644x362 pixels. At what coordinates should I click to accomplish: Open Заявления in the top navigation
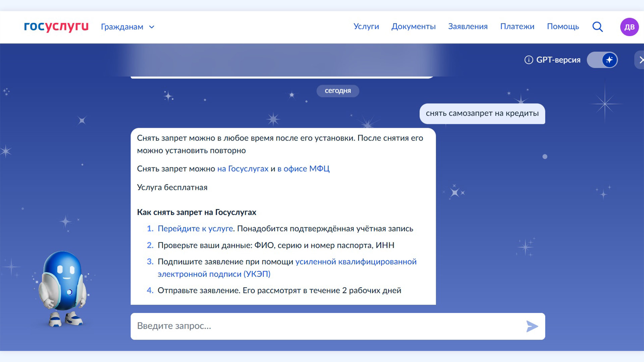click(x=468, y=26)
